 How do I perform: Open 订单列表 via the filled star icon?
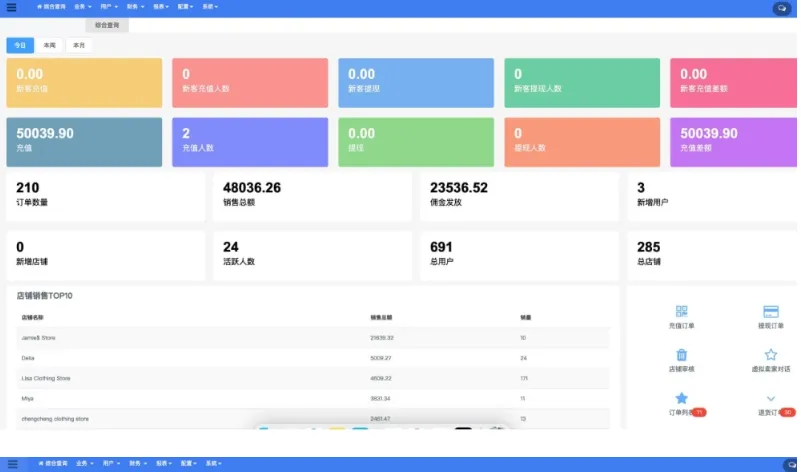(681, 398)
